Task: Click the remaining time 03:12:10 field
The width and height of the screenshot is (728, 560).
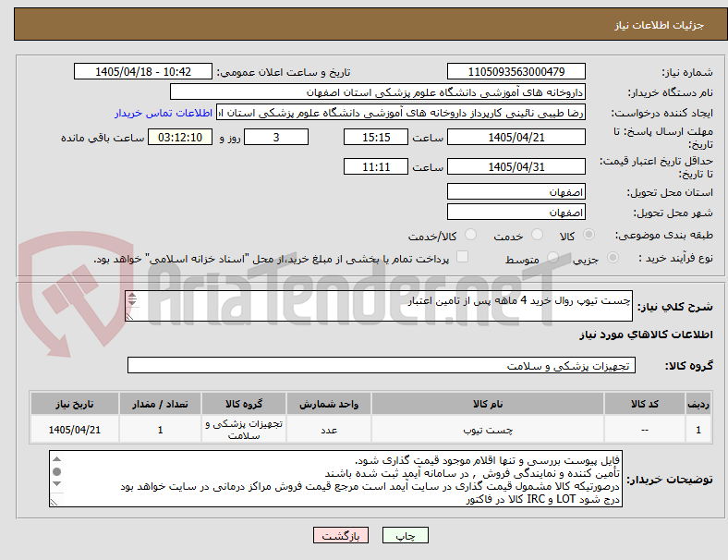Action: (180, 137)
